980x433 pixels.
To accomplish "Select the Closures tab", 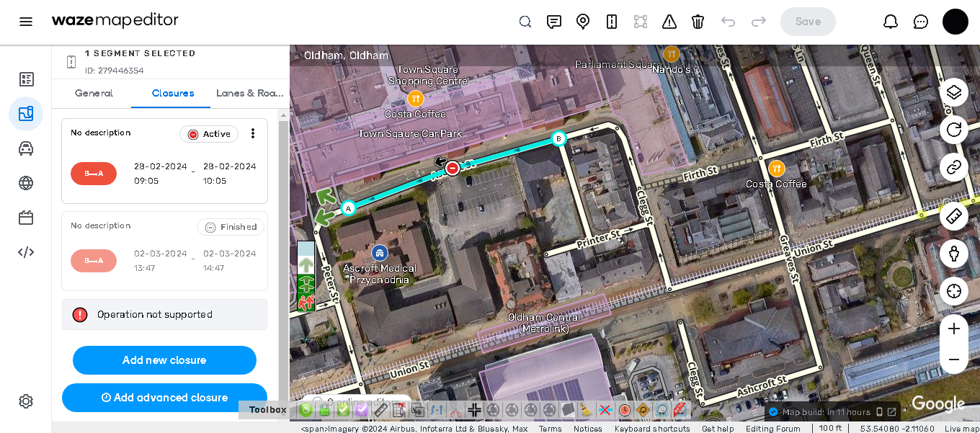I will tap(173, 93).
